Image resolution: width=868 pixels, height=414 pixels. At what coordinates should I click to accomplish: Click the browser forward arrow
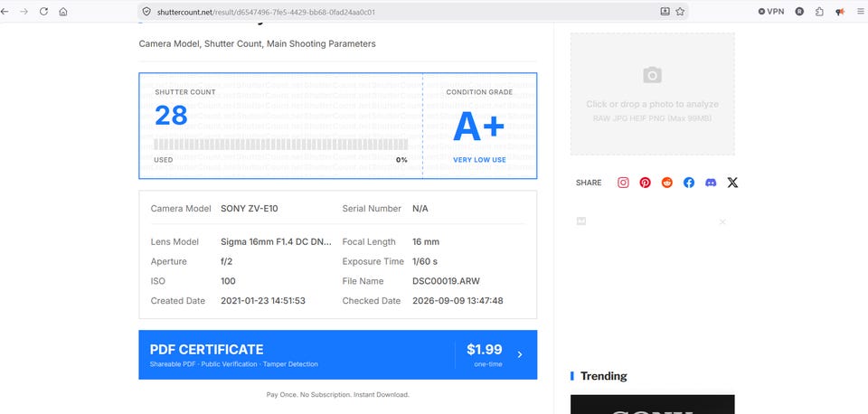tap(24, 11)
